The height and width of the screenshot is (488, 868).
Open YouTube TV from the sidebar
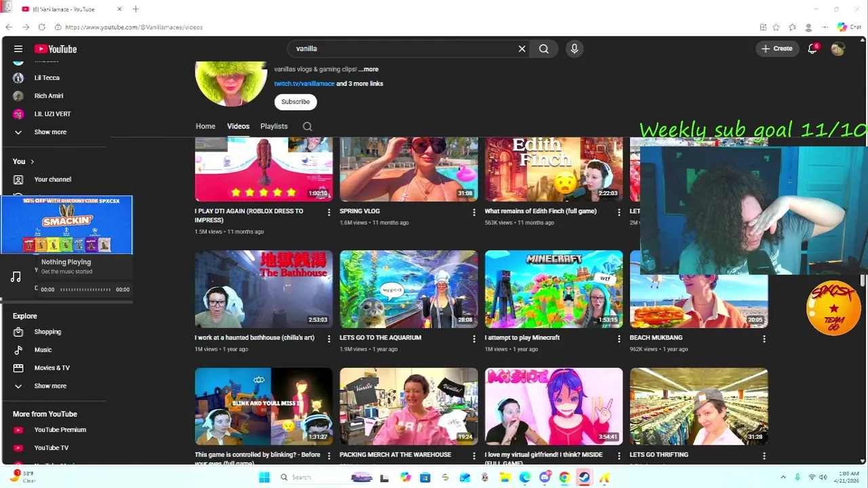pyautogui.click(x=53, y=448)
